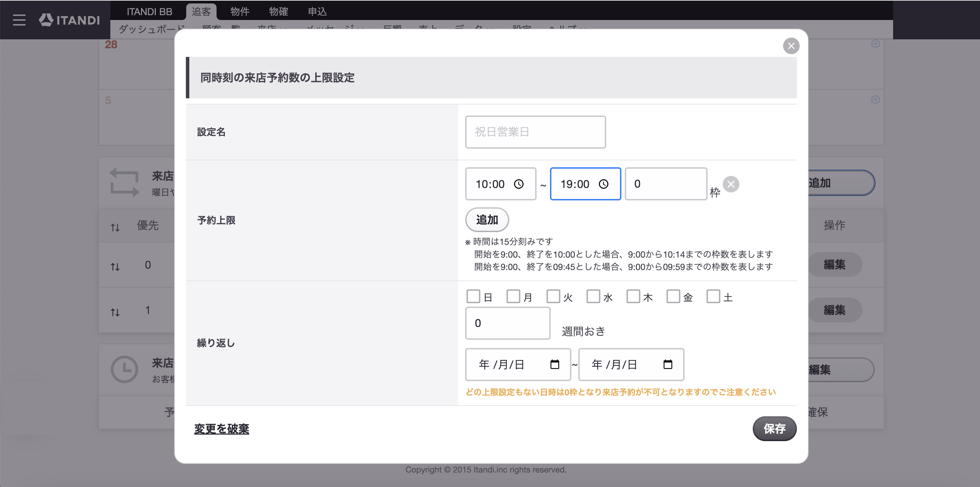The image size is (980, 487).
Task: Click the 編集 button in priority 1 row
Action: pyautogui.click(x=834, y=310)
